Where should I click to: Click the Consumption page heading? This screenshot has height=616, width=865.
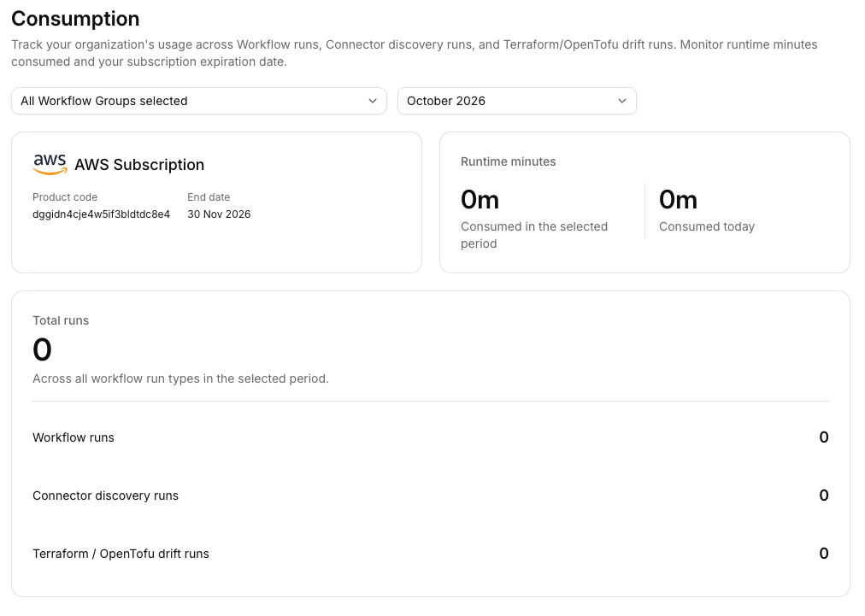pyautogui.click(x=75, y=19)
